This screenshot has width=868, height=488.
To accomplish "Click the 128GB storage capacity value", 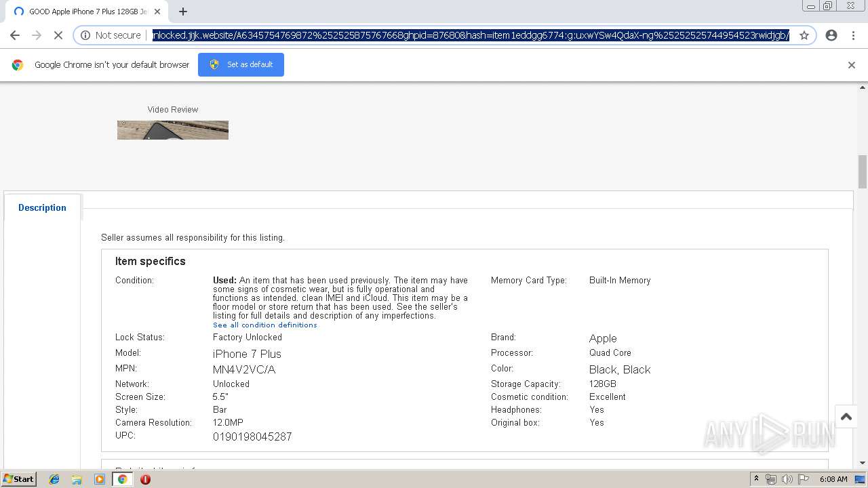I will pyautogui.click(x=603, y=384).
